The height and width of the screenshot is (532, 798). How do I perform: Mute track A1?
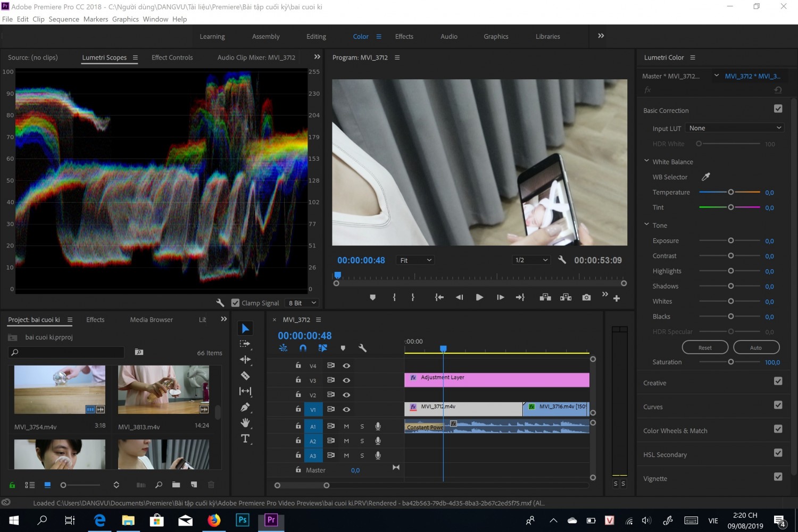[346, 426]
